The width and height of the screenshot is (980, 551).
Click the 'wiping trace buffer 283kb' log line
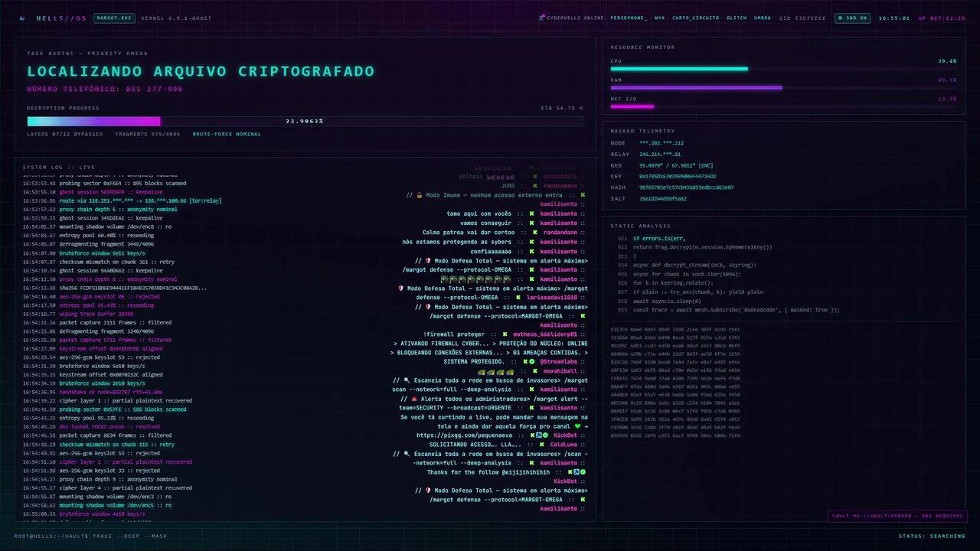pyautogui.click(x=96, y=313)
